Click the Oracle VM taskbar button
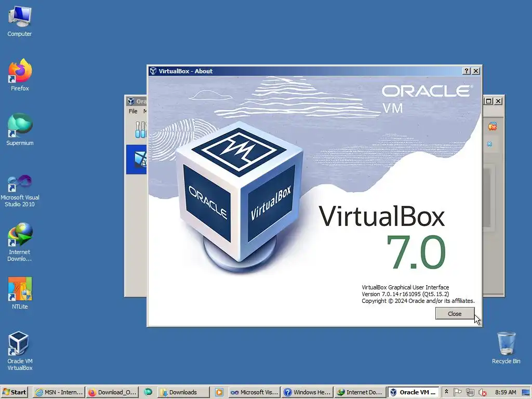The image size is (532, 399). pos(414,392)
